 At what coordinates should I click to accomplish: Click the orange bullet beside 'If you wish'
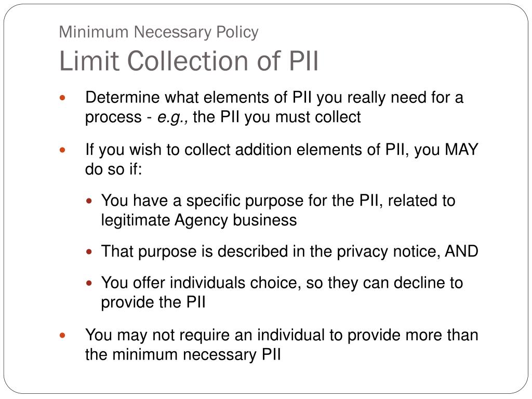(x=62, y=150)
